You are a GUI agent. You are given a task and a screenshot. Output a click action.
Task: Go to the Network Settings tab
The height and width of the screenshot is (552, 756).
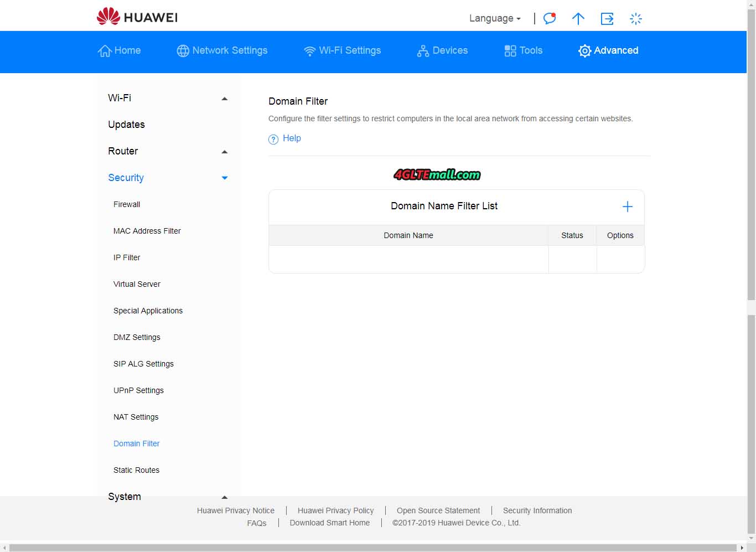tap(222, 50)
